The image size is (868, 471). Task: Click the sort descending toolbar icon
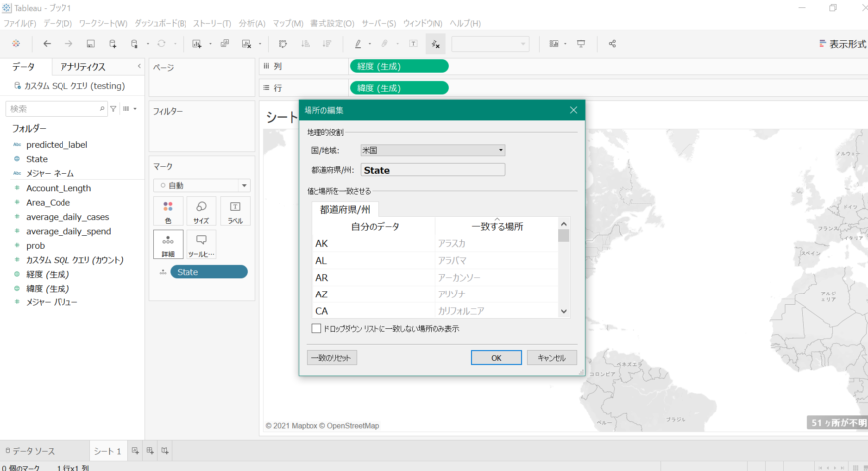coord(327,44)
